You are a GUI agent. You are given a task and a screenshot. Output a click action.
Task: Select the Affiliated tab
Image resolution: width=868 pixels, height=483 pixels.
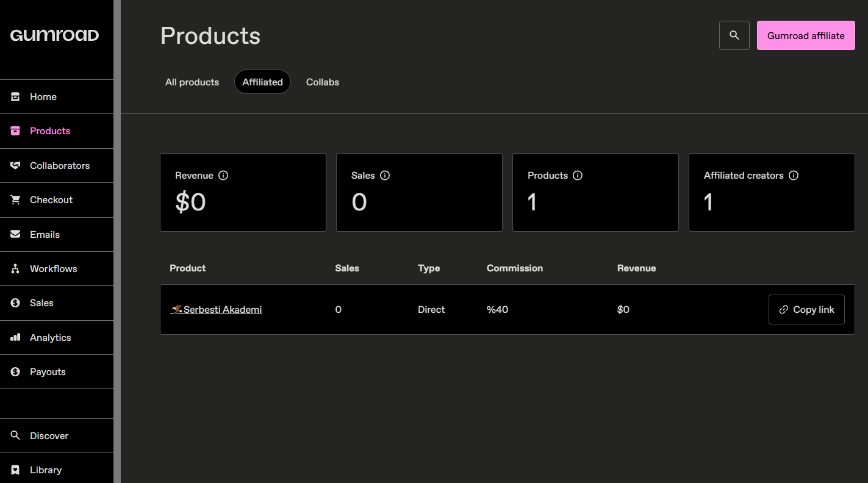[x=262, y=82]
